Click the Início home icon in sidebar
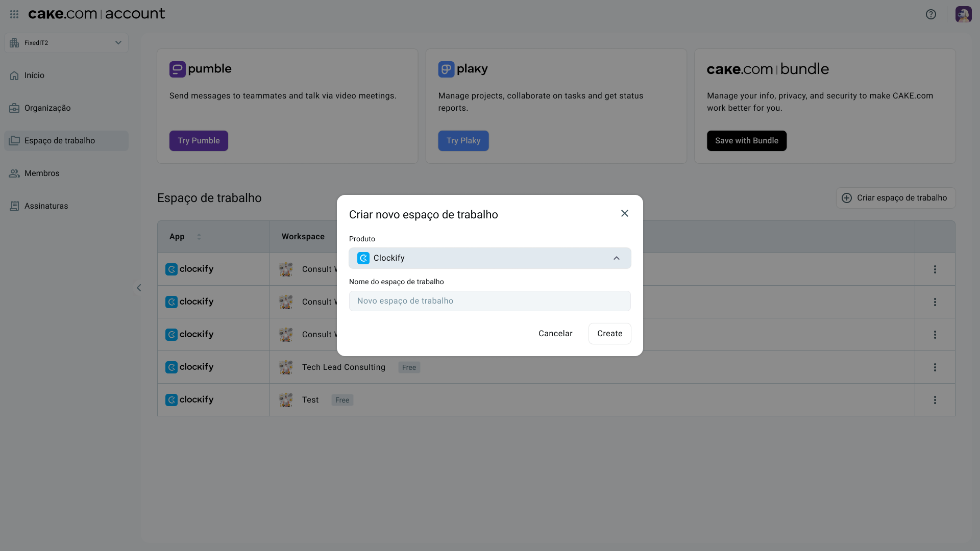The image size is (980, 551). (x=14, y=76)
